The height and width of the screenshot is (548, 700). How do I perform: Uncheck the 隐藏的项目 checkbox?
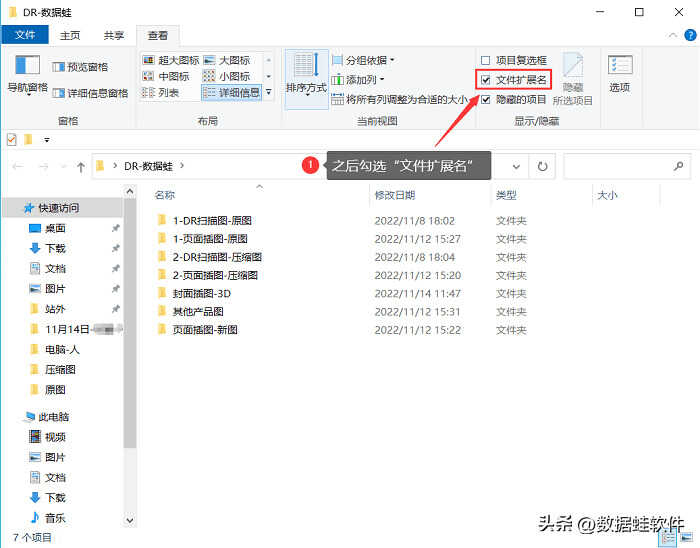[x=486, y=99]
